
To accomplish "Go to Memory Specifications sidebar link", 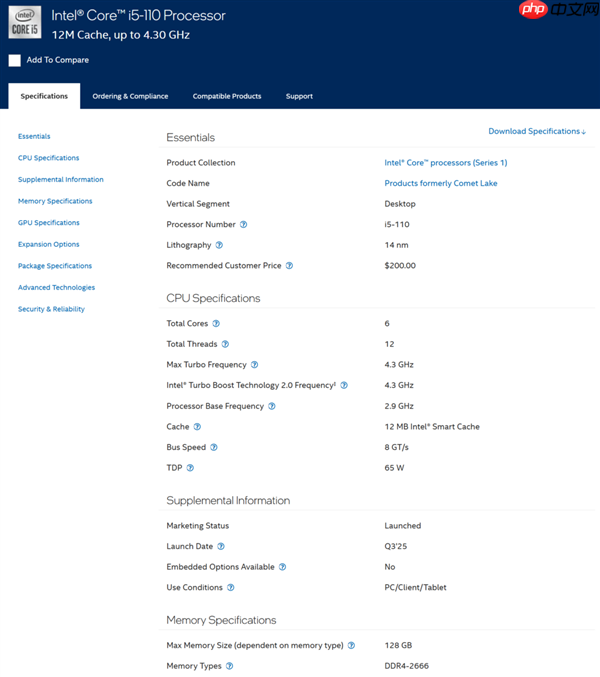I will [x=55, y=201].
